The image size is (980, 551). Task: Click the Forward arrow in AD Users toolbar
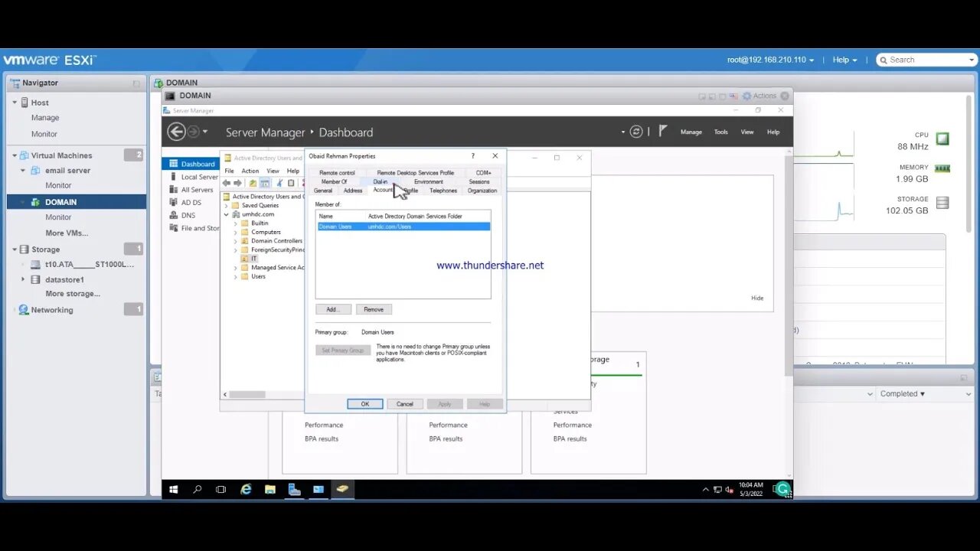pos(237,183)
